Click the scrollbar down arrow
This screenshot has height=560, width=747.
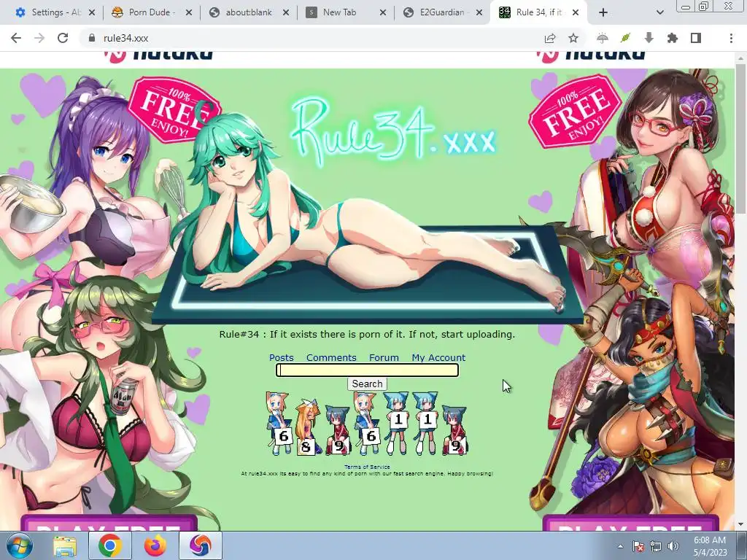coord(741,525)
